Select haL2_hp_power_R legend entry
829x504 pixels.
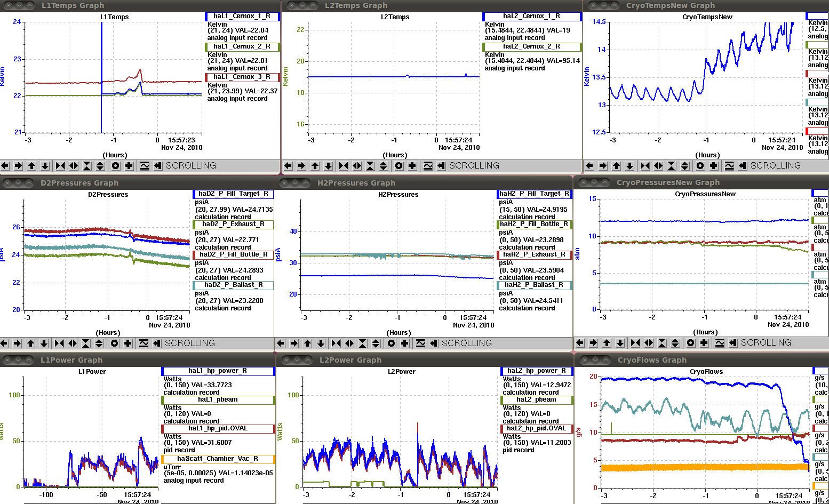click(x=537, y=371)
